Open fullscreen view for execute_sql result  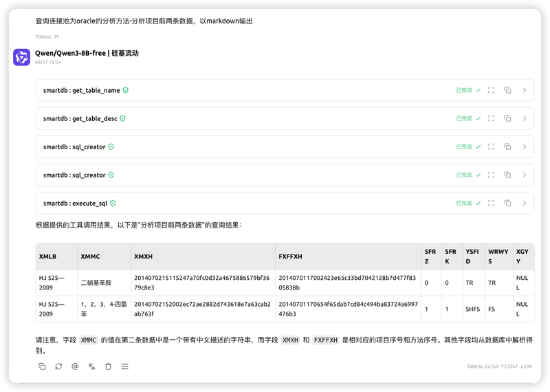click(491, 203)
